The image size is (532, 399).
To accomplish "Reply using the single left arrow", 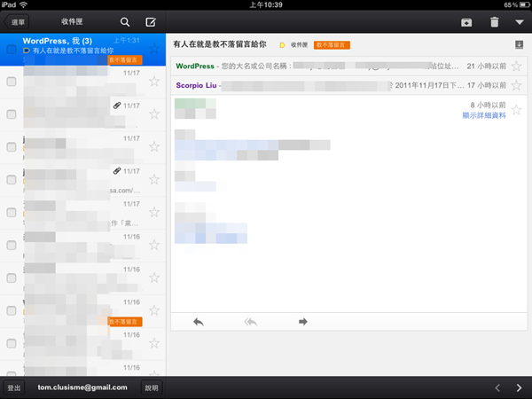I will (x=198, y=321).
